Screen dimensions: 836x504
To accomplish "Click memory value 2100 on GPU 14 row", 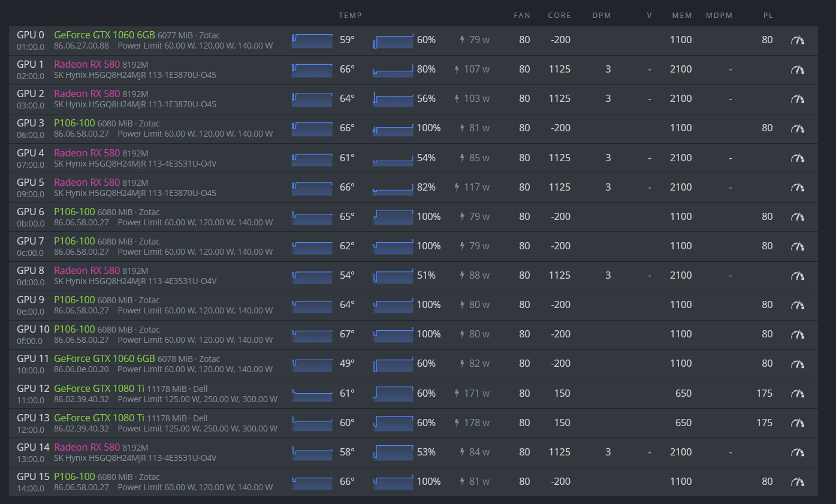I will 681,452.
